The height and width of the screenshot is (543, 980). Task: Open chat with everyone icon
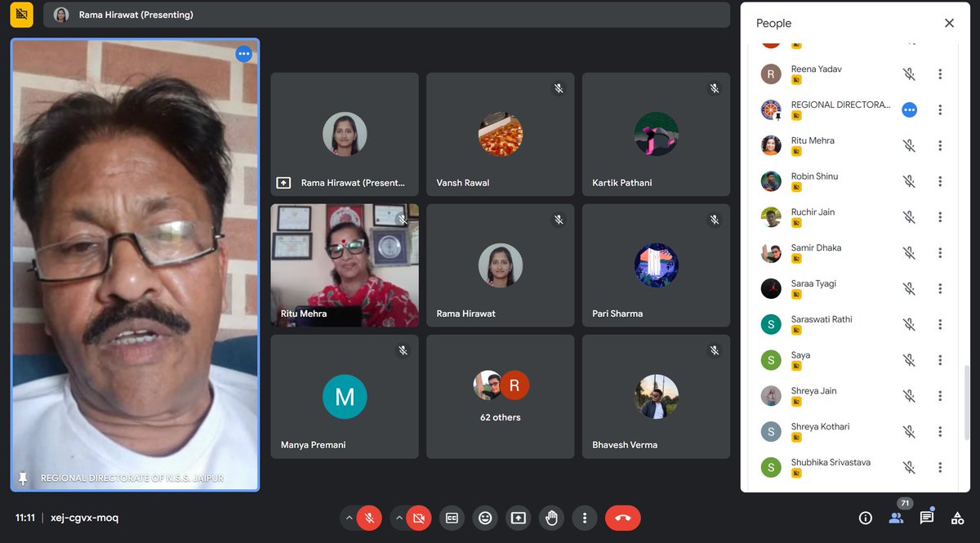click(x=927, y=518)
